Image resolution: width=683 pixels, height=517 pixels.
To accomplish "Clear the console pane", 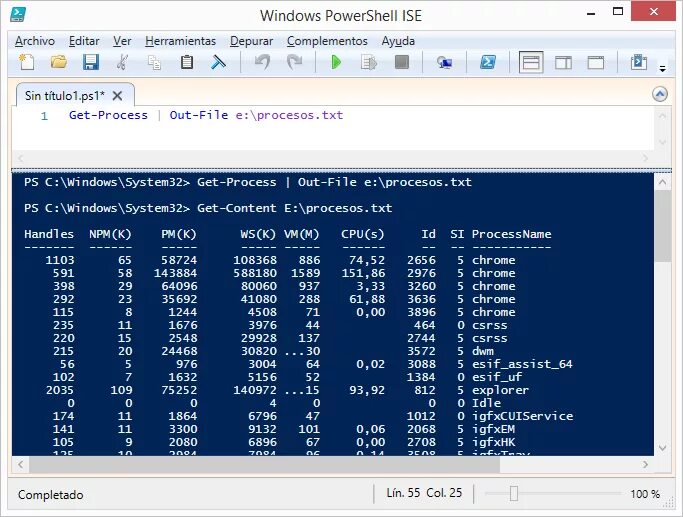I will point(218,62).
